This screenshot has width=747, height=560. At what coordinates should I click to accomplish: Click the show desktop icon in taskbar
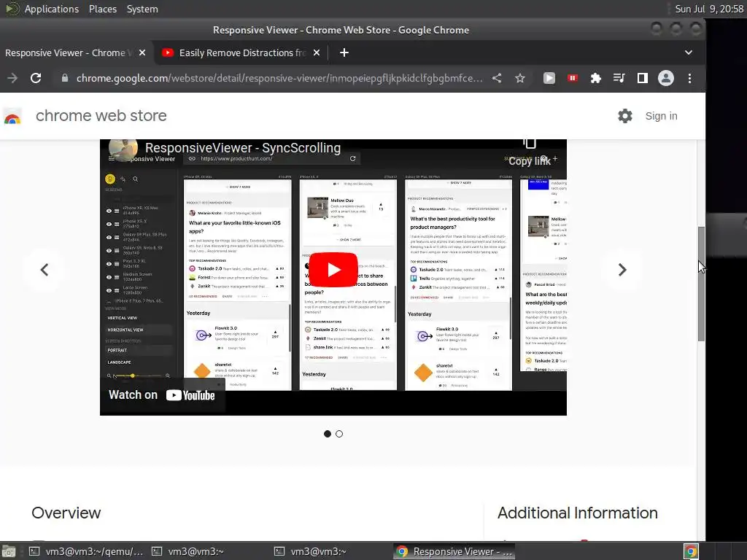tap(9, 551)
